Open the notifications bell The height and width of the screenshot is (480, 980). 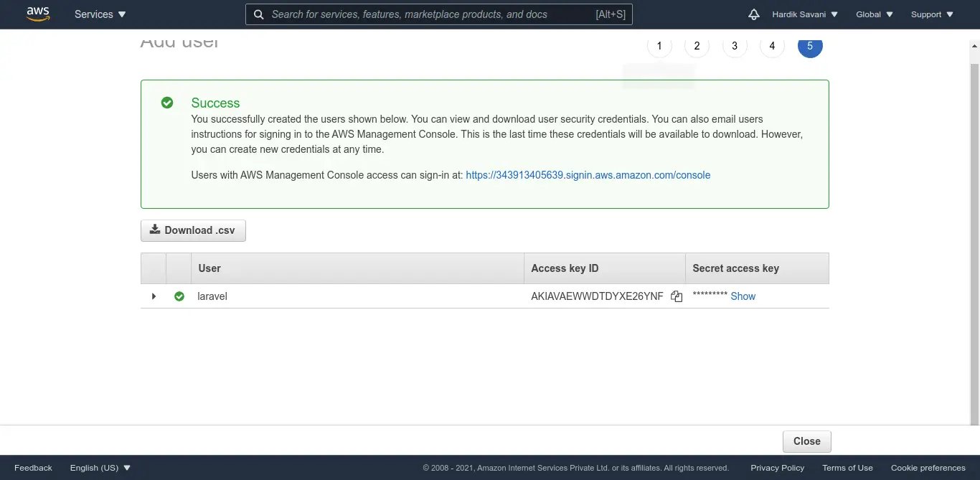click(753, 14)
